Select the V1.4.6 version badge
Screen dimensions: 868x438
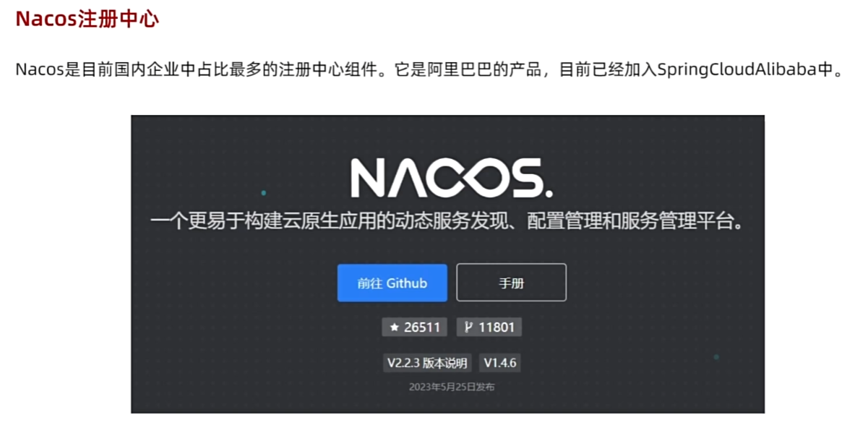coord(500,363)
